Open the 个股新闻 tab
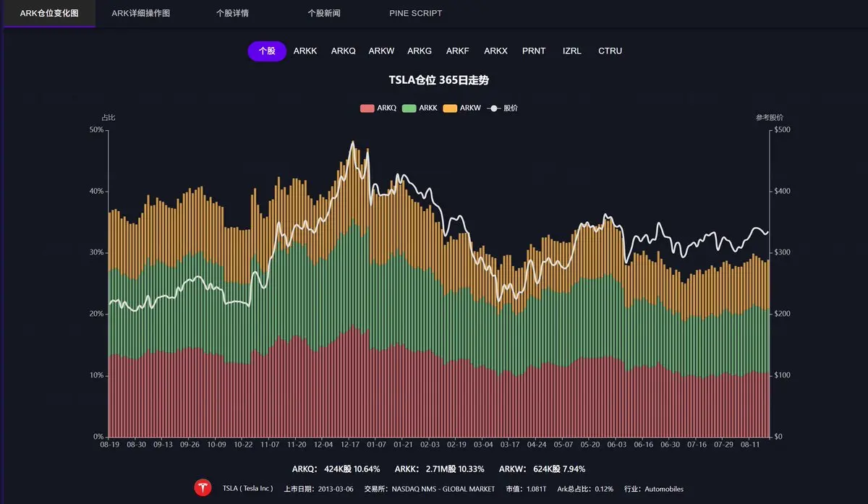This screenshot has width=868, height=504. [x=323, y=13]
